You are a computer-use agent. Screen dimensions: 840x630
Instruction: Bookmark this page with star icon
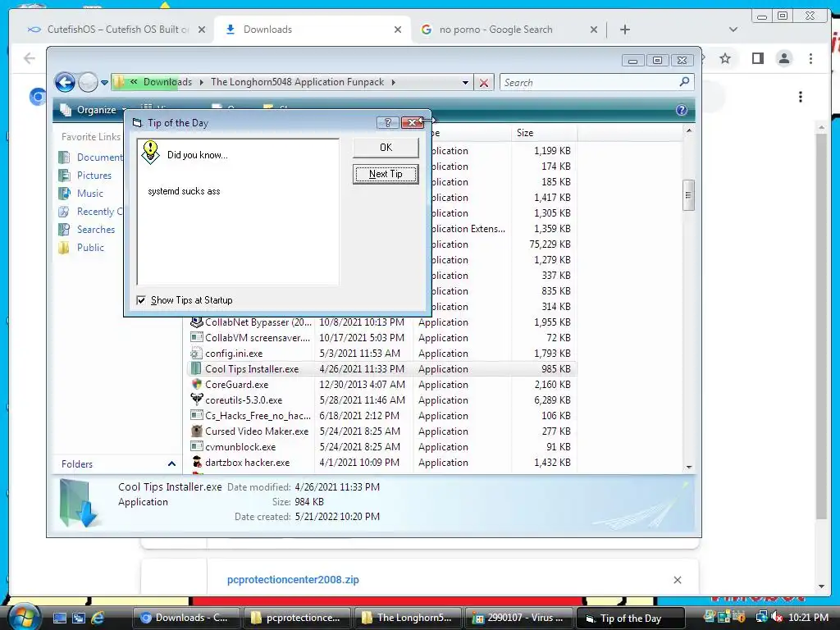725,58
